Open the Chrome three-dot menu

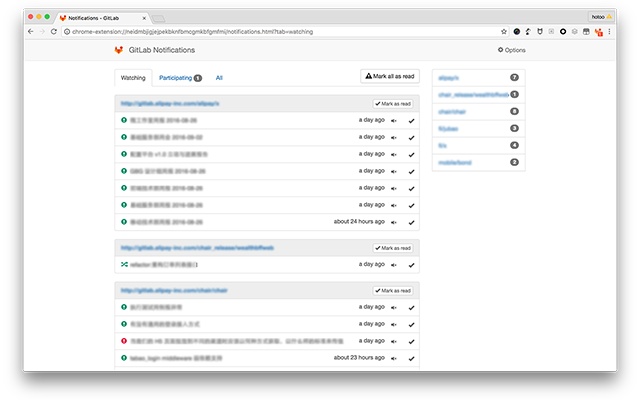[609, 31]
